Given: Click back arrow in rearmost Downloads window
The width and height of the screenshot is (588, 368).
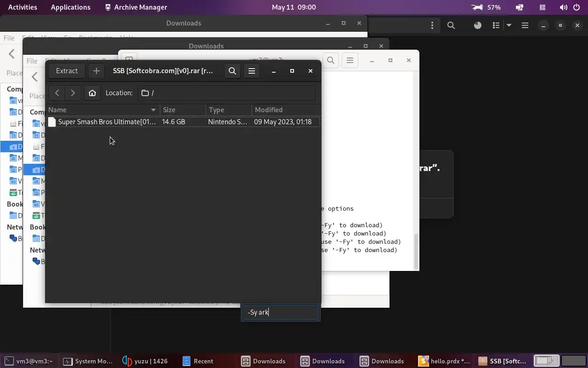Looking at the screenshot, I should pyautogui.click(x=12, y=54).
